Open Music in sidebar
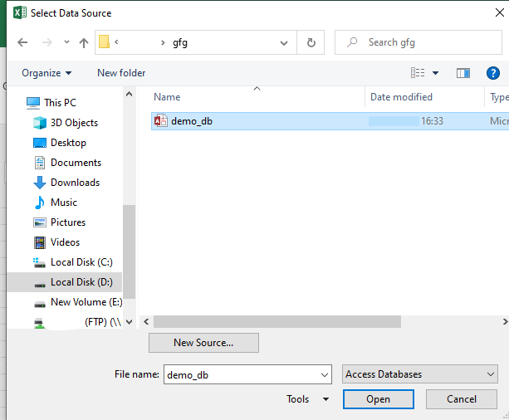Screen dimensions: 509x420 (x=64, y=203)
